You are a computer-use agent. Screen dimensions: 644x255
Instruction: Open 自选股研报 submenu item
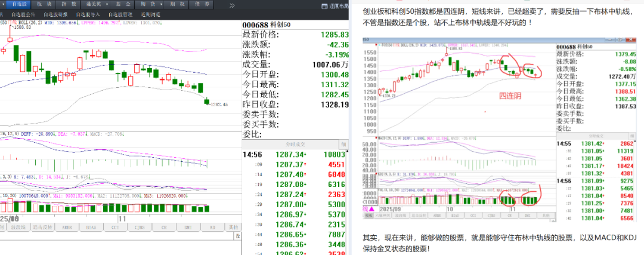(x=55, y=14)
